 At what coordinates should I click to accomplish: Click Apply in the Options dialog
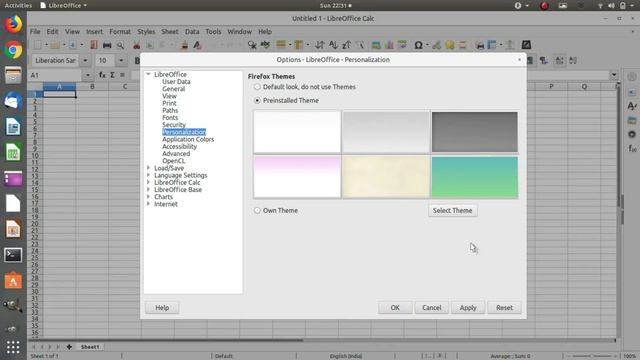468,308
